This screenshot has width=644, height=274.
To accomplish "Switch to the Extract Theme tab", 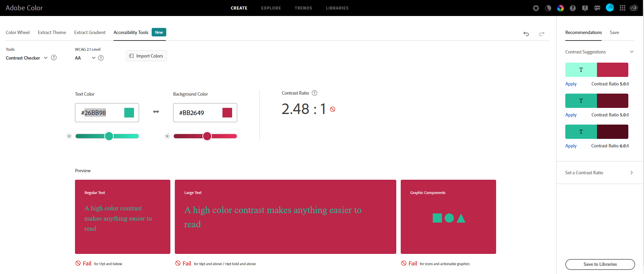I will tap(52, 32).
